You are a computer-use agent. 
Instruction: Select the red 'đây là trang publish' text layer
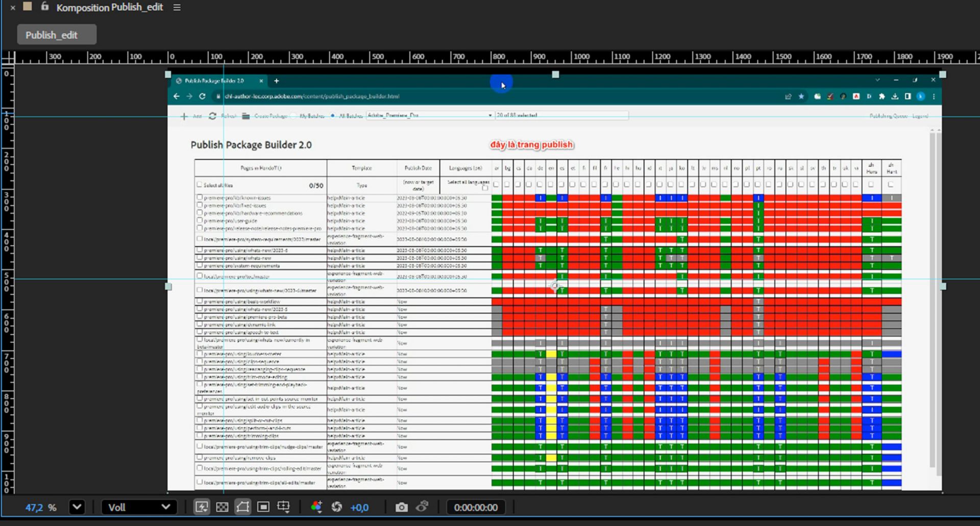pyautogui.click(x=532, y=145)
